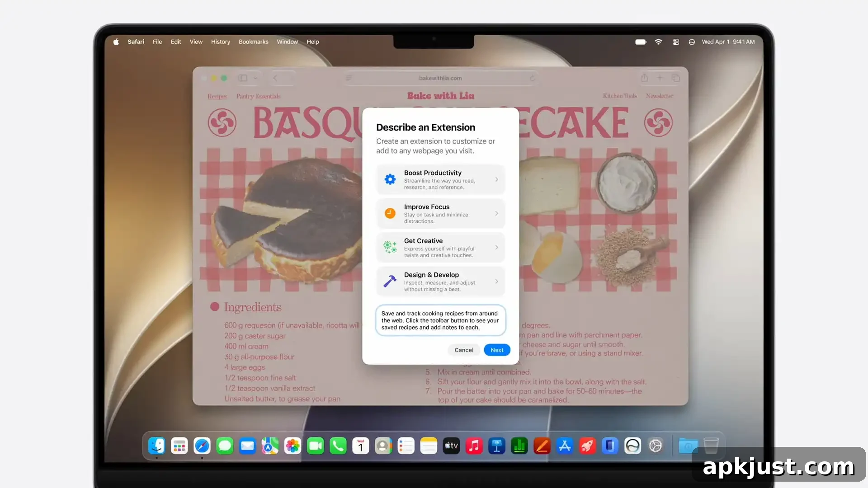Open the View menu
The width and height of the screenshot is (868, 488).
coord(196,42)
